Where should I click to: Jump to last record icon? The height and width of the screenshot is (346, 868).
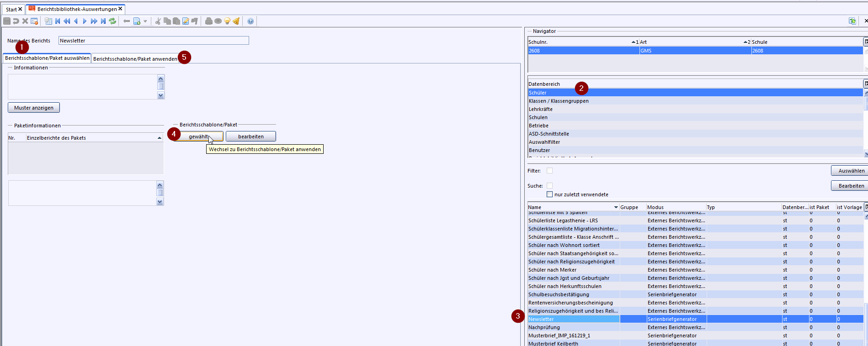tap(103, 21)
